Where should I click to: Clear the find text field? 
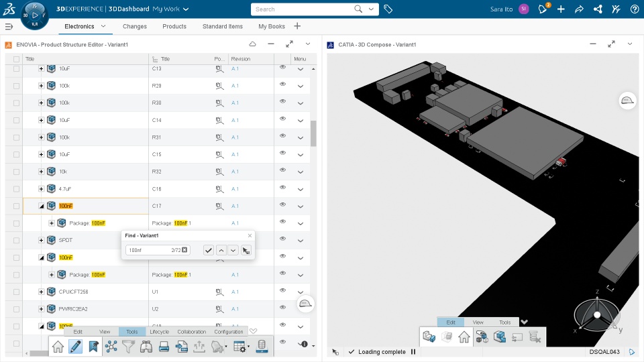pos(185,250)
